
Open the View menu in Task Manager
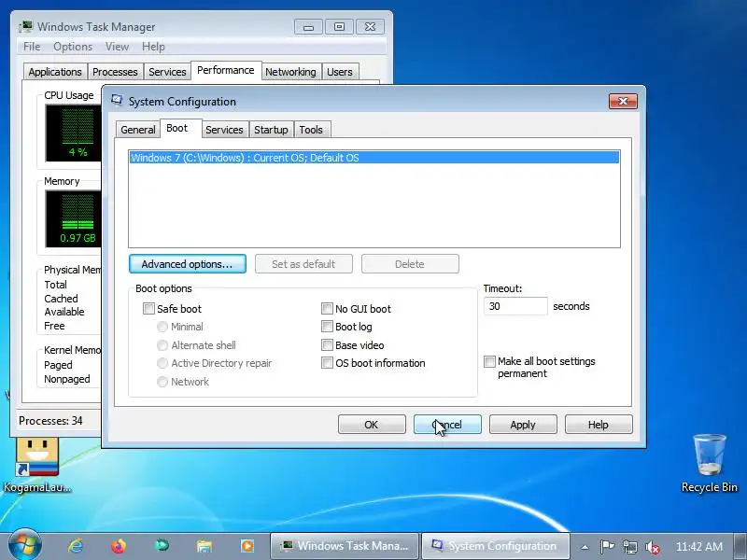118,47
